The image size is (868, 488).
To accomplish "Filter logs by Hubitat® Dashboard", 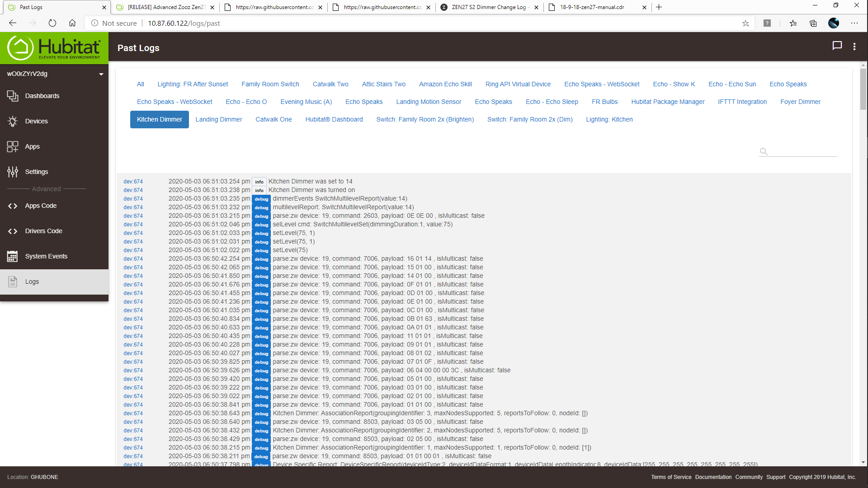I will (x=334, y=119).
